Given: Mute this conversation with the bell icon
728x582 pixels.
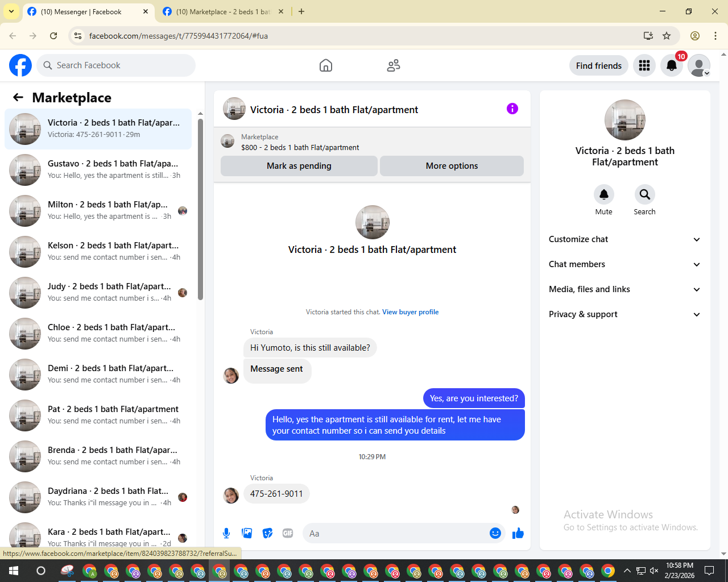Looking at the screenshot, I should click(x=604, y=194).
